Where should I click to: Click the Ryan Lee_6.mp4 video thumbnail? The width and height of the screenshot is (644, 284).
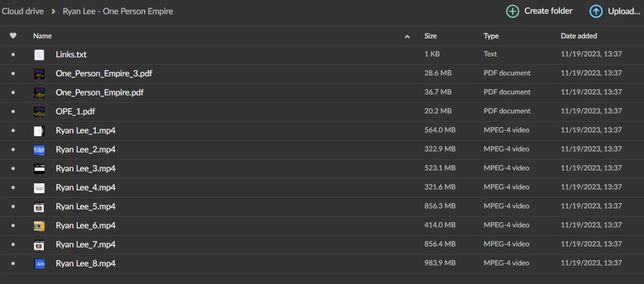point(39,226)
